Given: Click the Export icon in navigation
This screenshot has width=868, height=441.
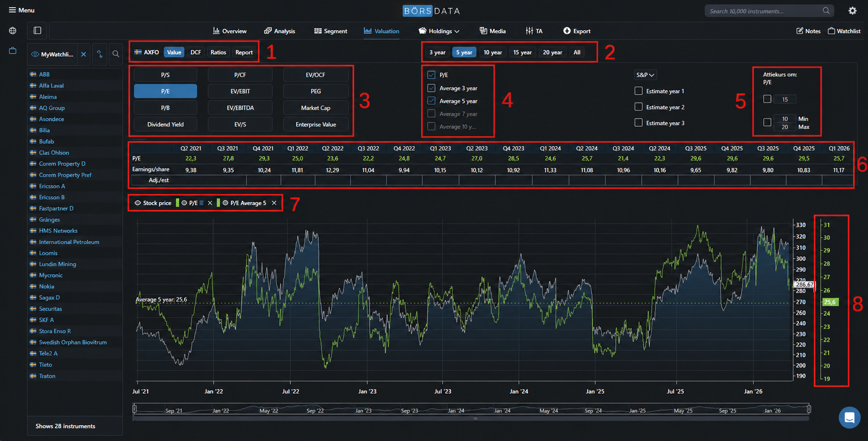Looking at the screenshot, I should (567, 31).
